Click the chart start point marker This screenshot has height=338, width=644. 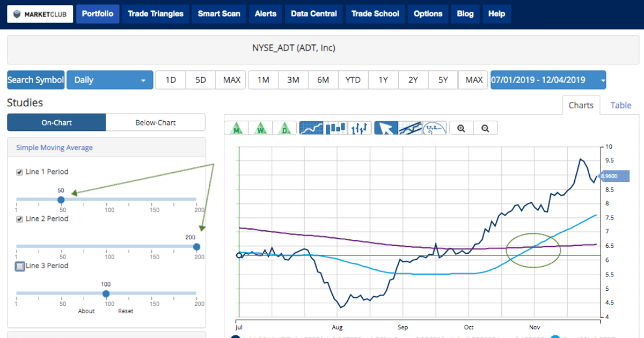coord(239,255)
